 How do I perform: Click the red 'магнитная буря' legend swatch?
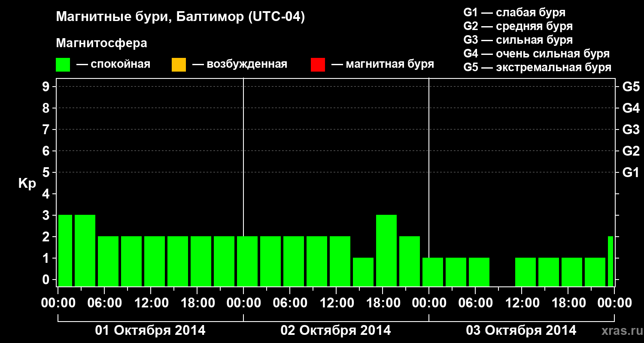coord(318,65)
